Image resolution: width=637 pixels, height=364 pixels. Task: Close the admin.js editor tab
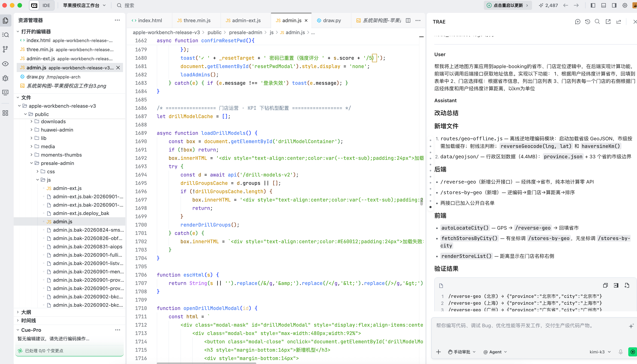click(306, 20)
